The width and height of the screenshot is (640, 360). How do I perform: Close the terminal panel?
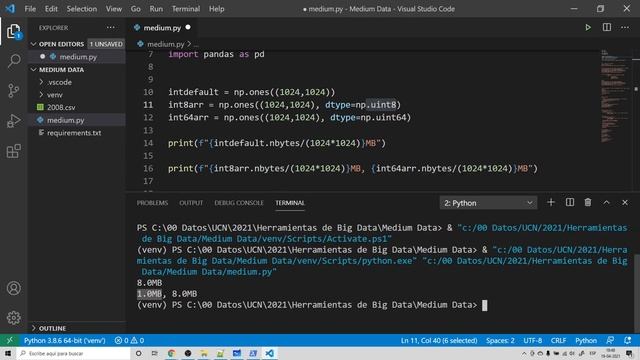pyautogui.click(x=625, y=202)
